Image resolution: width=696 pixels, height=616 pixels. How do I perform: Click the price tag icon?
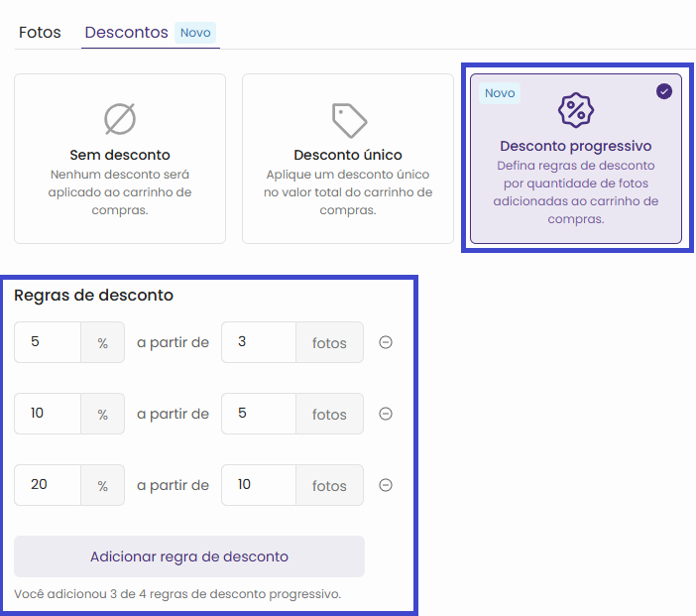(348, 120)
